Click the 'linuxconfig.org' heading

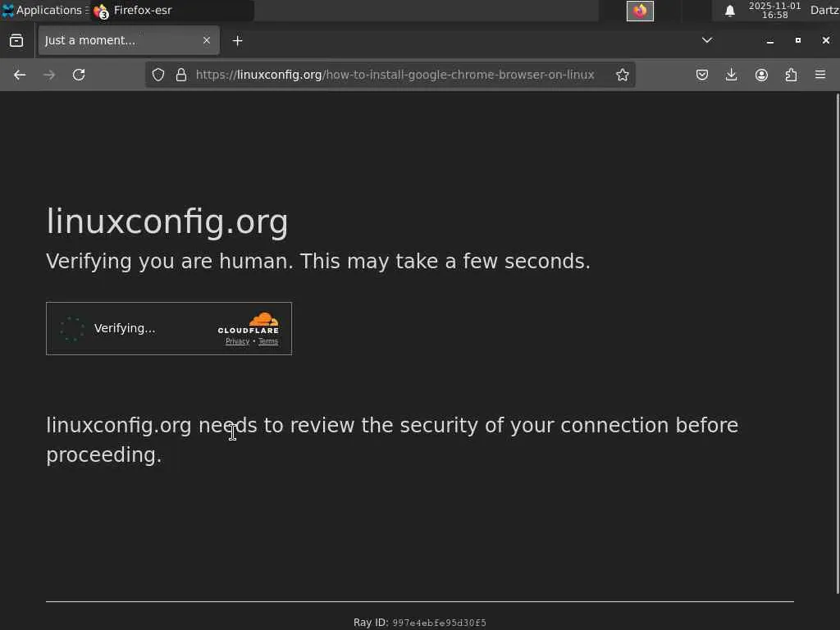click(x=167, y=221)
